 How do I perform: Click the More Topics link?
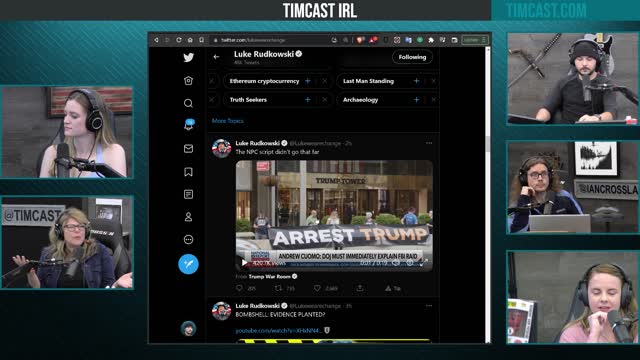click(227, 121)
